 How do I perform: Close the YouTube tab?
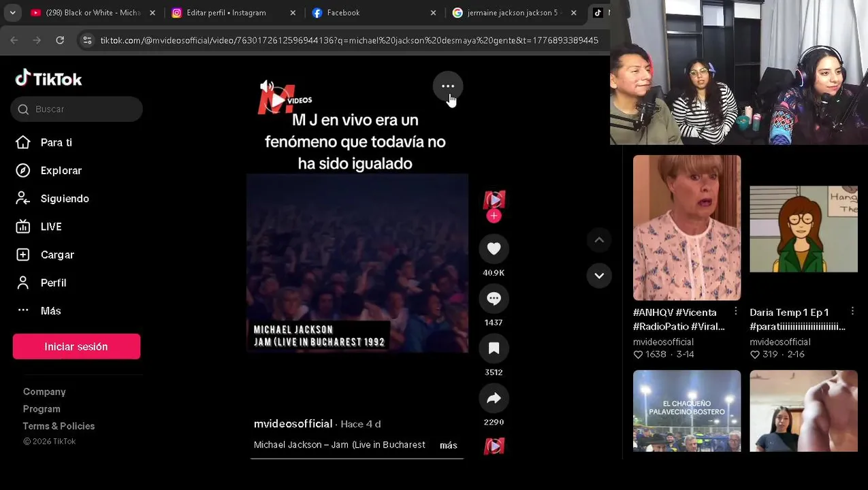(x=152, y=13)
